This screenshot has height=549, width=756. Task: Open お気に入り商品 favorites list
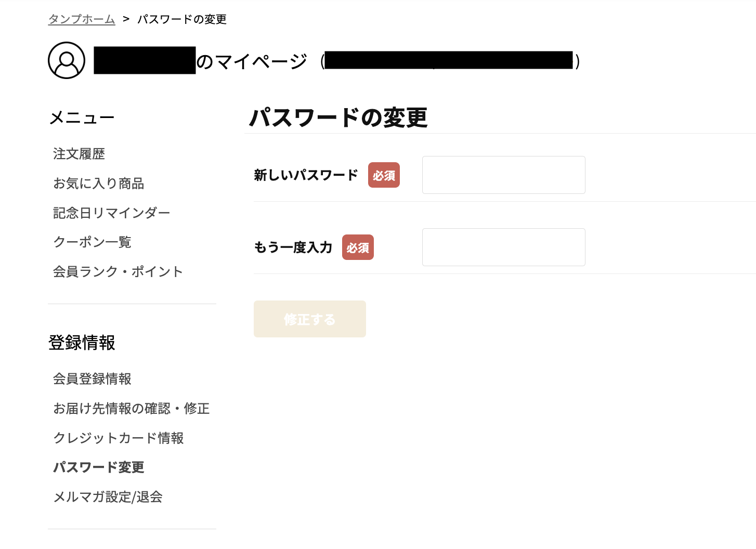click(x=99, y=184)
